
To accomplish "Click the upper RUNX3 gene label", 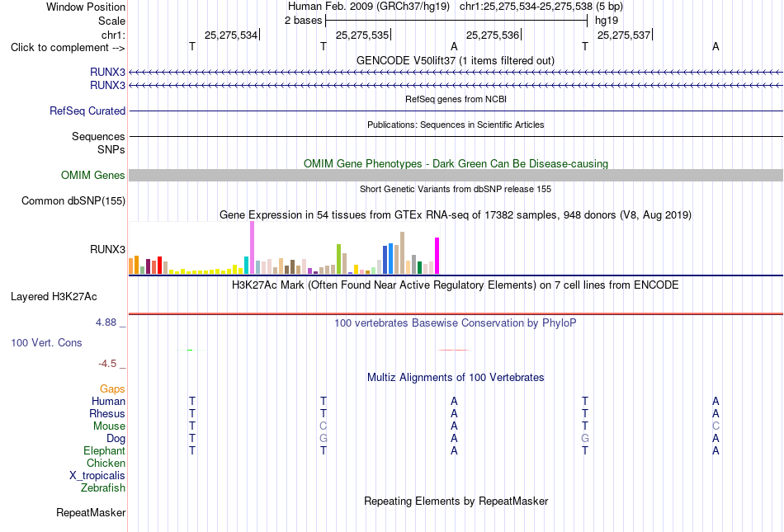I will 107,72.
